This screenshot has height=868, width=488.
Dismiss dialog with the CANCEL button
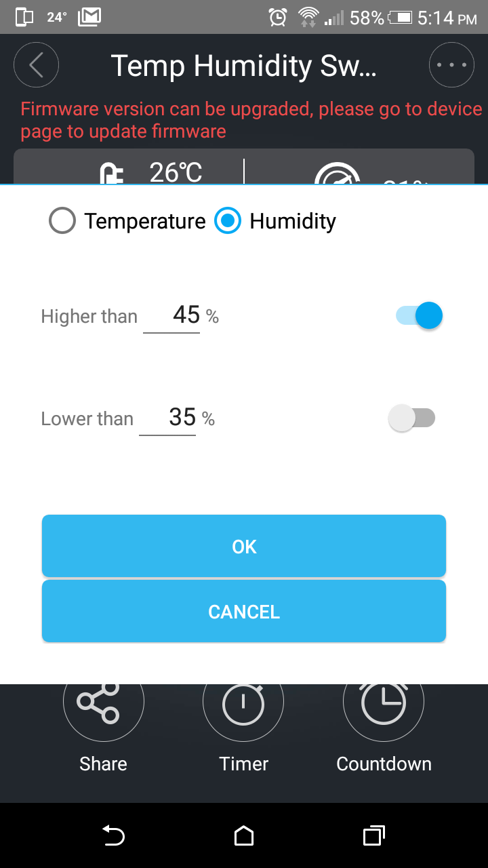pyautogui.click(x=244, y=611)
